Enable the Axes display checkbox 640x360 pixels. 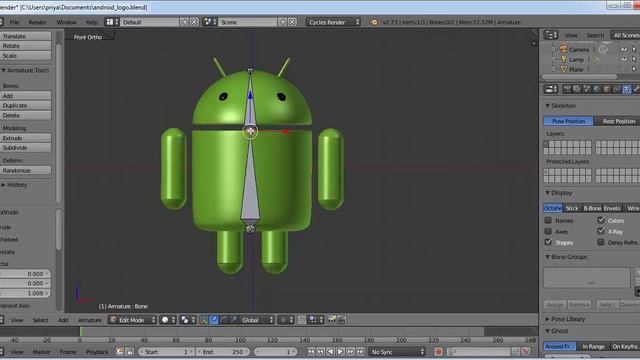[548, 231]
